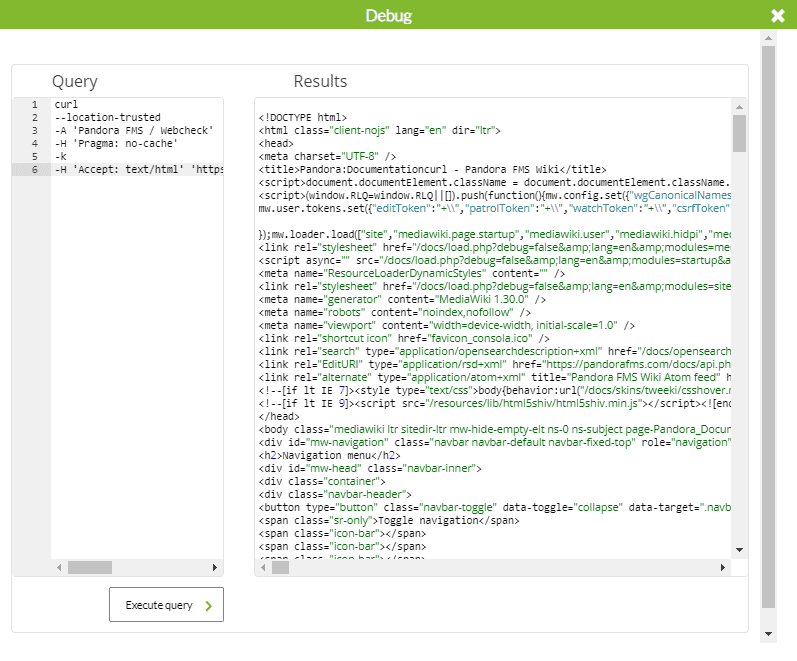
Task: Click the dialog's outer scroll down arrow
Action: click(769, 634)
